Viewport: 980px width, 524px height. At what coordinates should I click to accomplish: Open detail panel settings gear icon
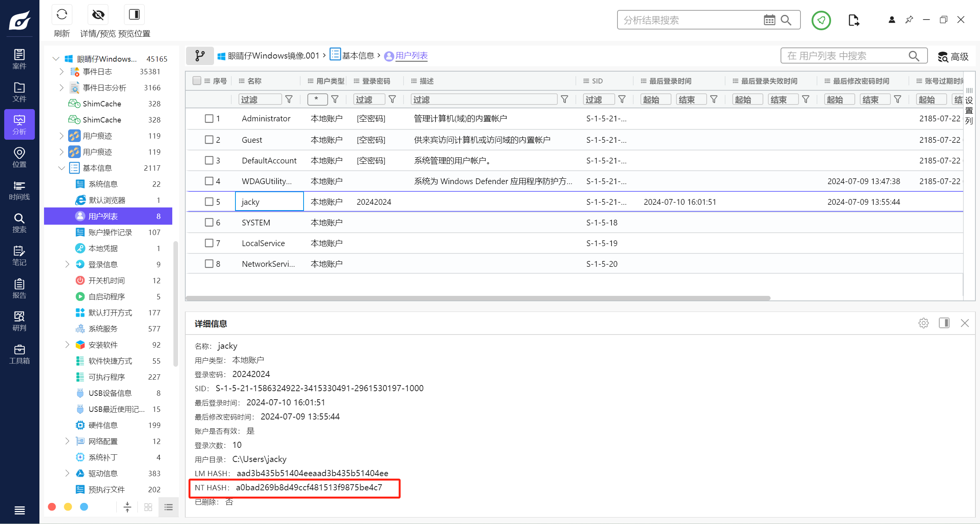point(923,323)
